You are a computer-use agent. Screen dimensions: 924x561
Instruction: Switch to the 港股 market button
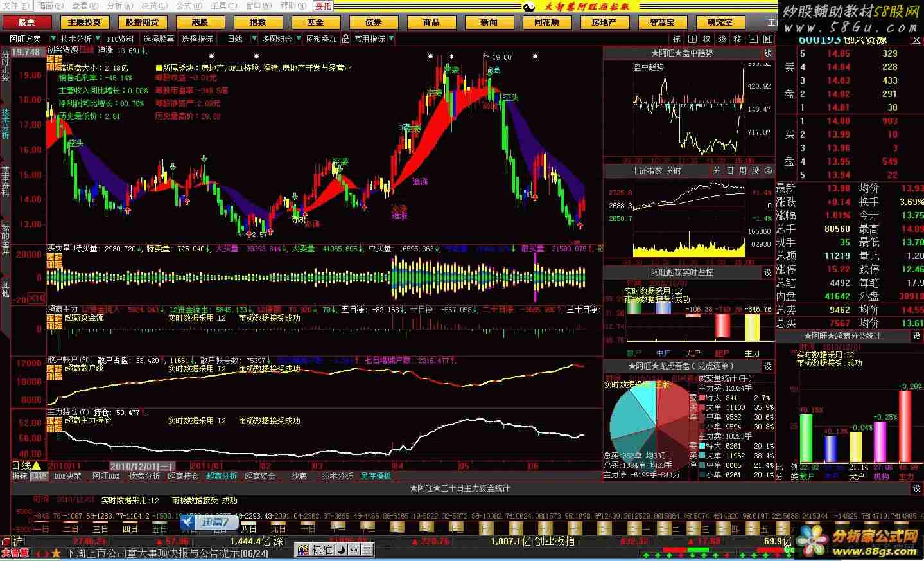[200, 22]
